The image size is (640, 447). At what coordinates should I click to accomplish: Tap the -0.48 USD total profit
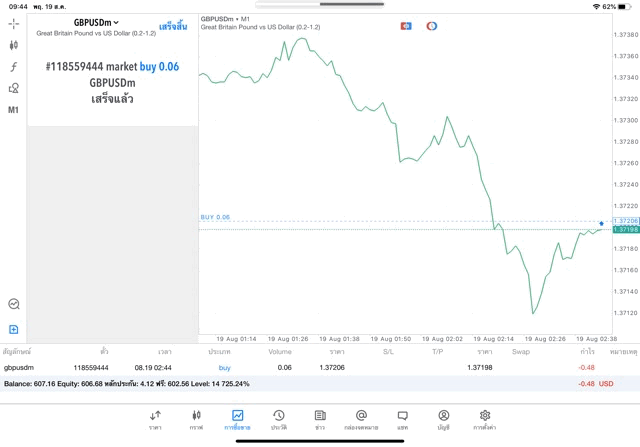pyautogui.click(x=596, y=384)
